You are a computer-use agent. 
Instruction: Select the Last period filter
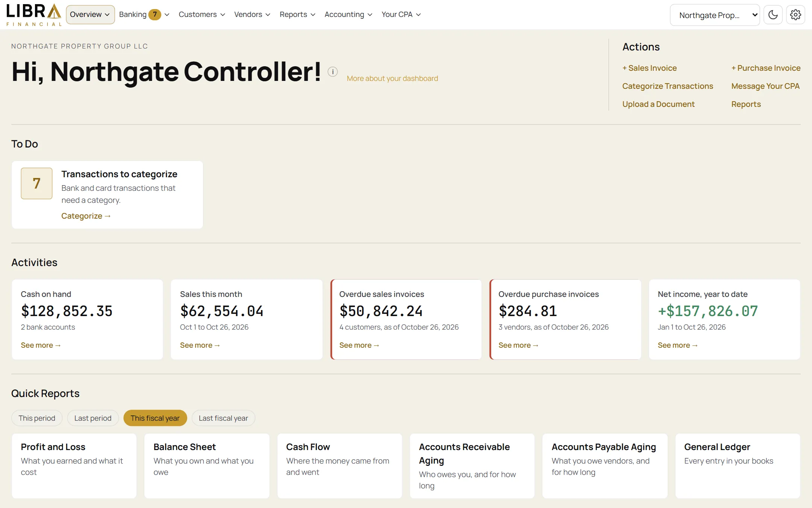tap(93, 418)
